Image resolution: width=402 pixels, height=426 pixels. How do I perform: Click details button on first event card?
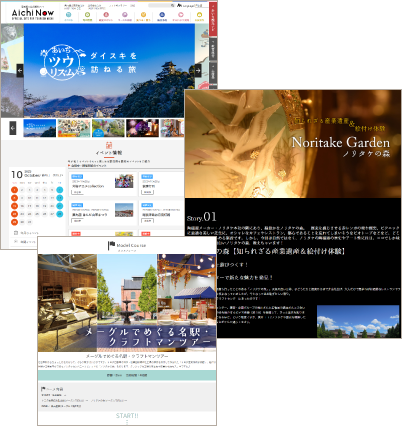pos(77,192)
